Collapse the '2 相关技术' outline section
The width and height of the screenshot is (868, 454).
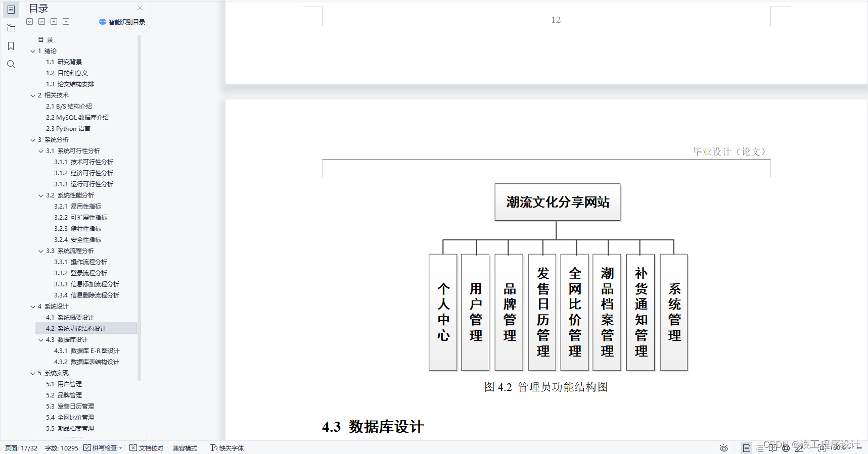click(33, 95)
